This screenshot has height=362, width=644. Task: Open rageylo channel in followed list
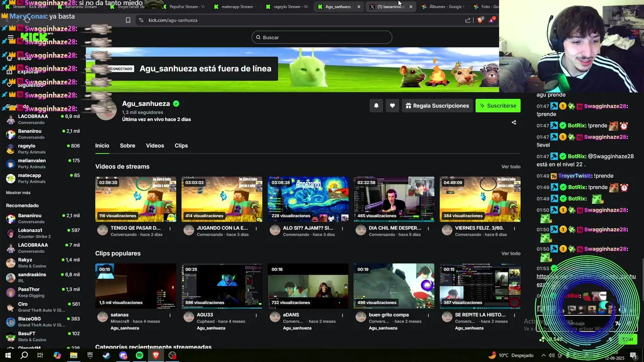[43, 149]
